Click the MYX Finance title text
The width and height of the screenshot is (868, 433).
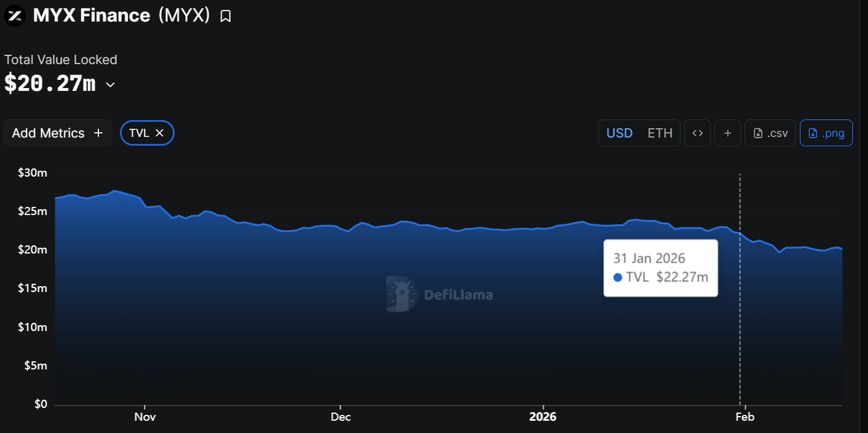91,16
